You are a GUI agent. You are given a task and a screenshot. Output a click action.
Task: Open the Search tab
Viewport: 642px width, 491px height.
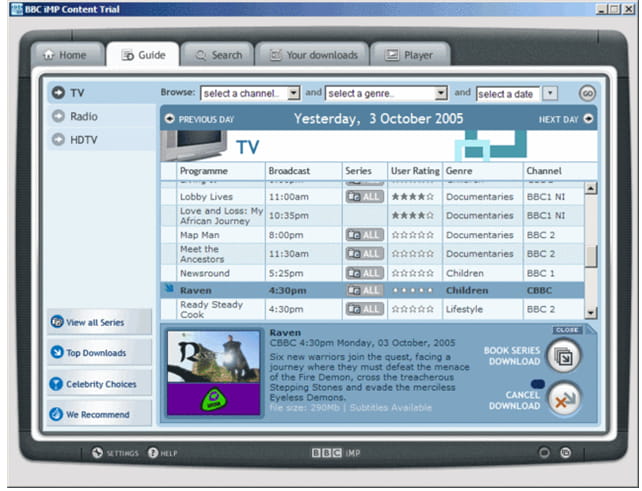point(217,55)
